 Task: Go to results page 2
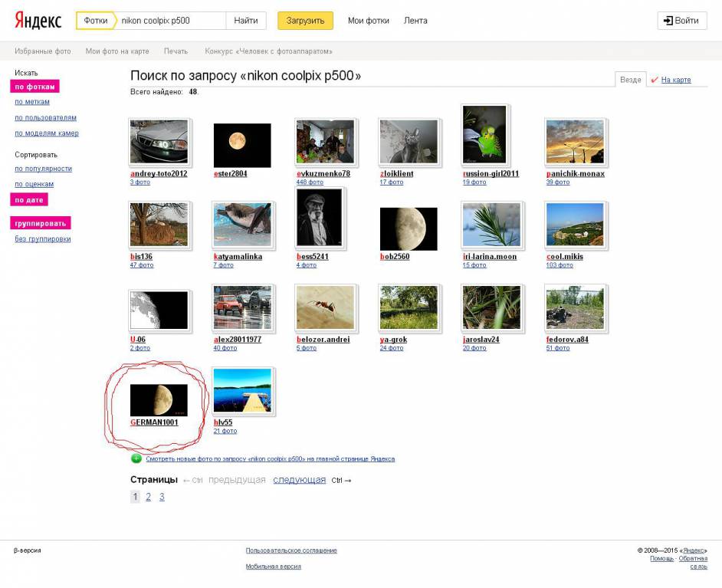[149, 497]
